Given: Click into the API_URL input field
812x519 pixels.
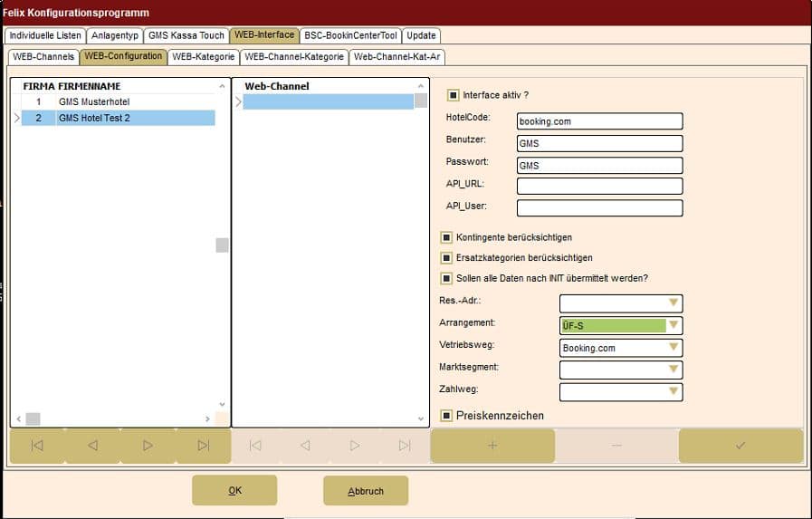Looking at the screenshot, I should point(599,186).
